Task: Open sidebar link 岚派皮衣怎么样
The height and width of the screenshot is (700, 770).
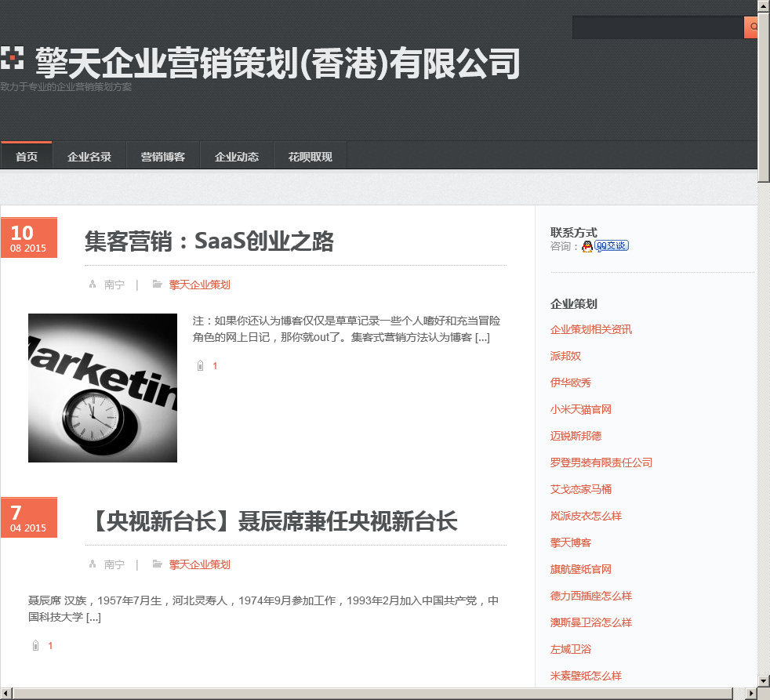Action: pyautogui.click(x=586, y=516)
